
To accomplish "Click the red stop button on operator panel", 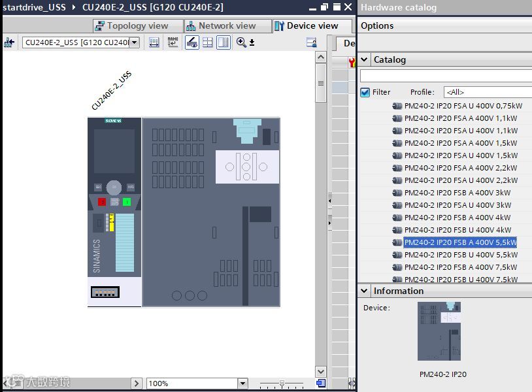I will pyautogui.click(x=102, y=202).
